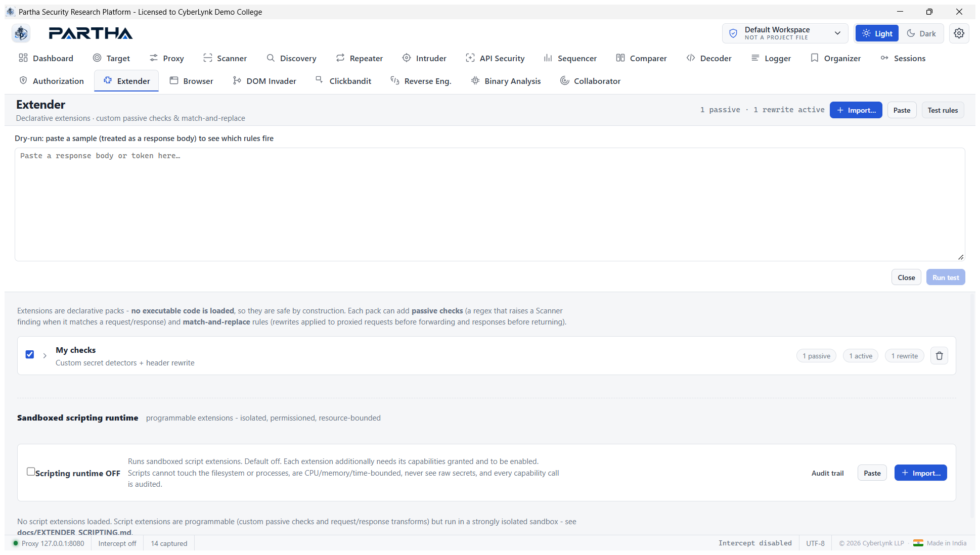This screenshot has height=555, width=980.
Task: Click the 1 passive badge
Action: coord(816,356)
